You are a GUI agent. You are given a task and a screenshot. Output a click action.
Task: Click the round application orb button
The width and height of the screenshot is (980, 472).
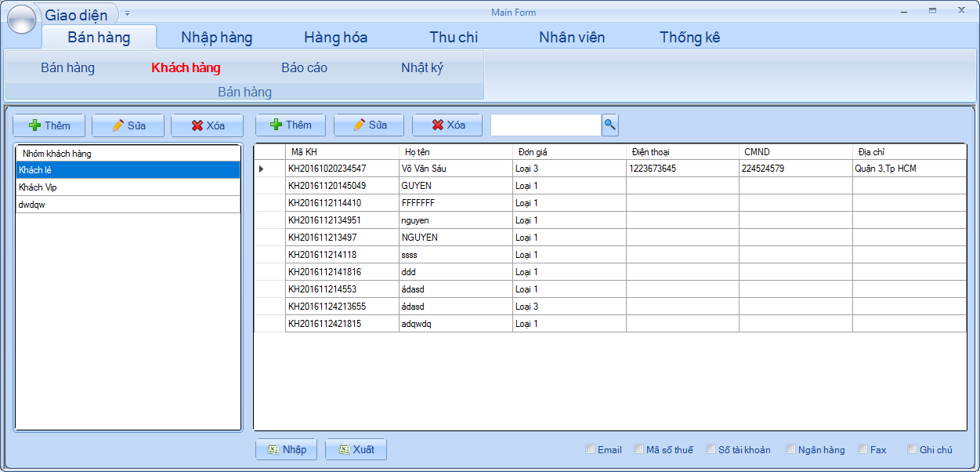click(22, 19)
